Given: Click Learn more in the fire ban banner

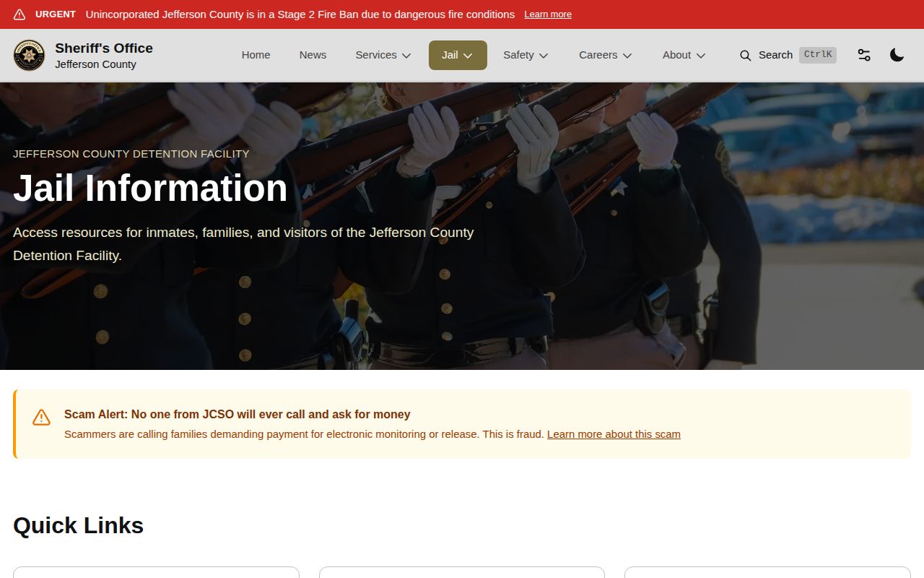Looking at the screenshot, I should tap(548, 14).
